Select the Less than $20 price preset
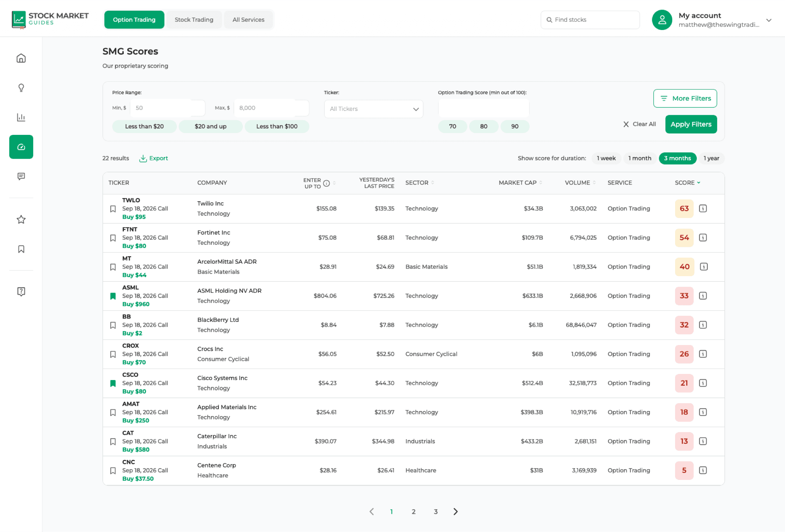Viewport: 785px width, 532px height. (x=144, y=126)
